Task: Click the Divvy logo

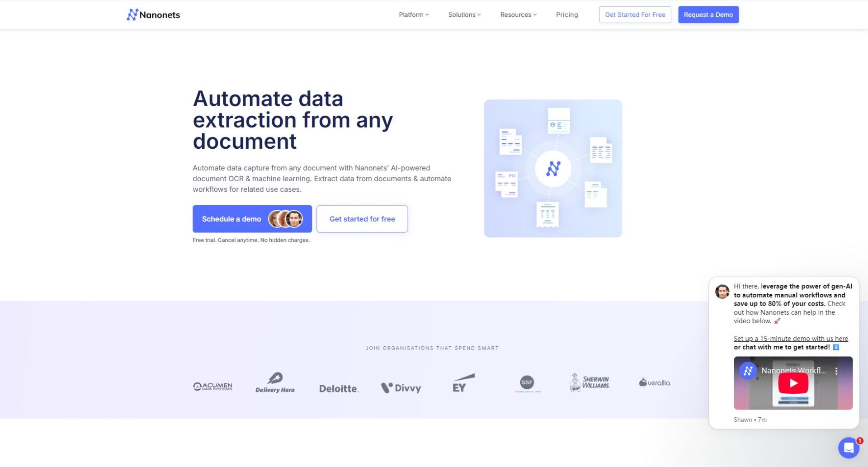Action: click(x=401, y=388)
